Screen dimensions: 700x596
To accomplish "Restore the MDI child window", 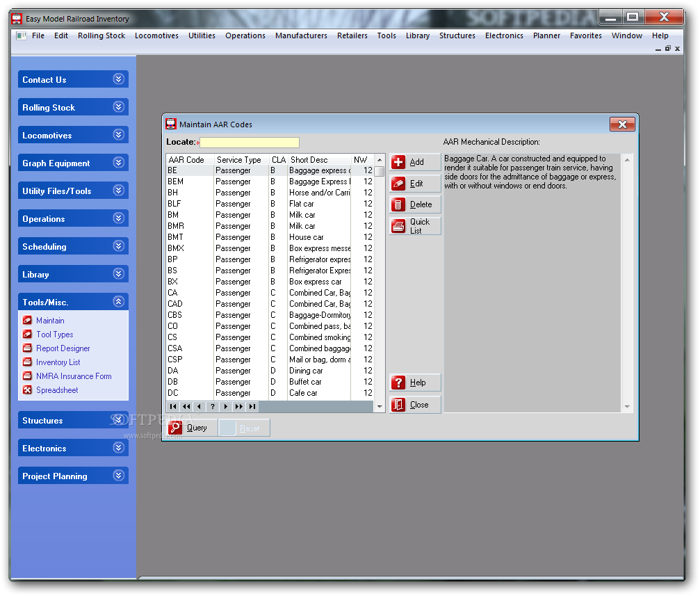I will pyautogui.click(x=668, y=48).
